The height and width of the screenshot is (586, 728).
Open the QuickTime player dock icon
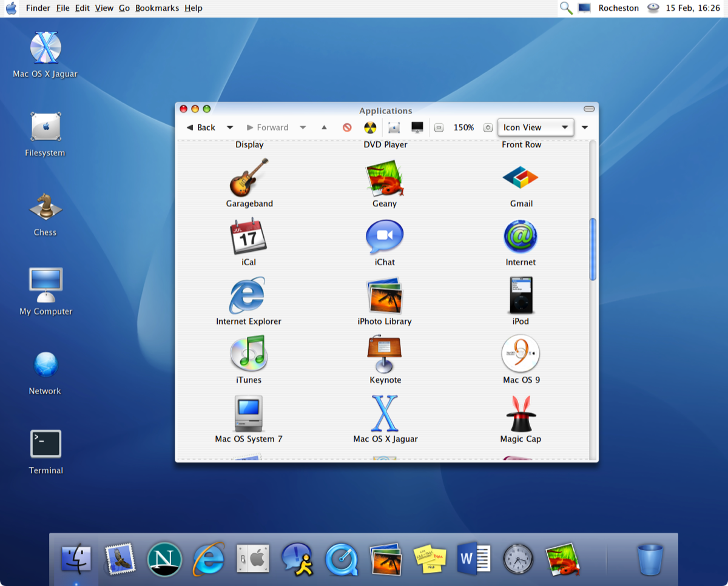click(x=342, y=559)
